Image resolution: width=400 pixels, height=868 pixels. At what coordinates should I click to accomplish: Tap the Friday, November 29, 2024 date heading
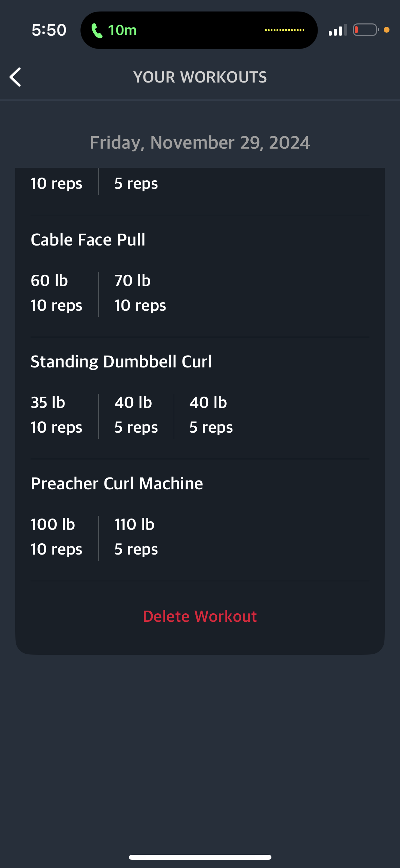[x=200, y=143]
